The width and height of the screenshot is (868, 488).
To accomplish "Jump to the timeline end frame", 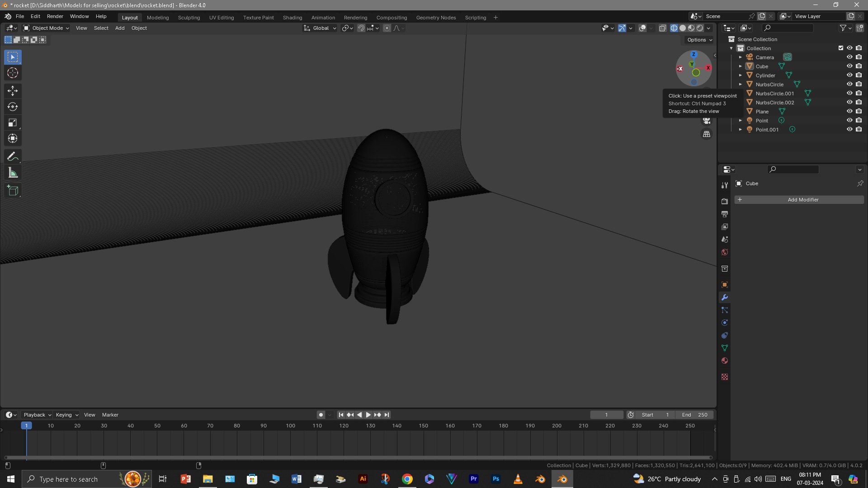I will pos(387,415).
